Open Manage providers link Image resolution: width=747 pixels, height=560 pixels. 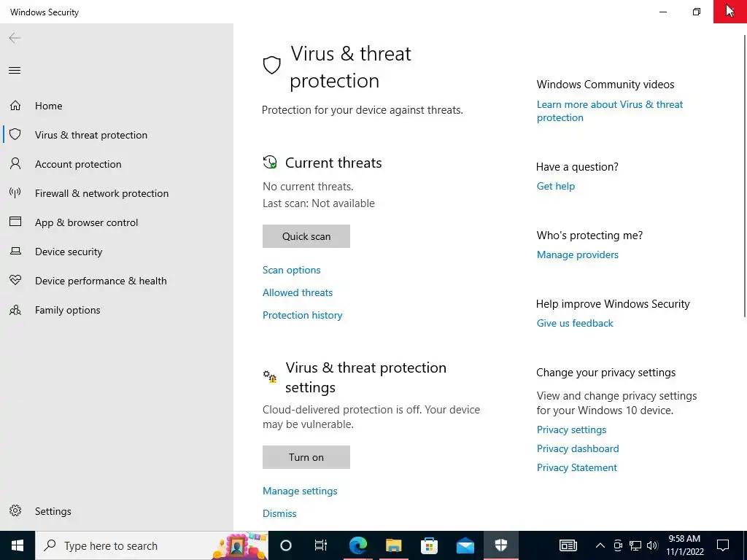[578, 254]
